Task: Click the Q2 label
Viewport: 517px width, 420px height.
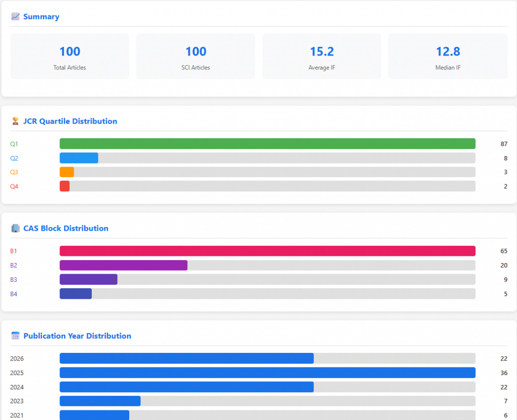Action: click(x=14, y=158)
